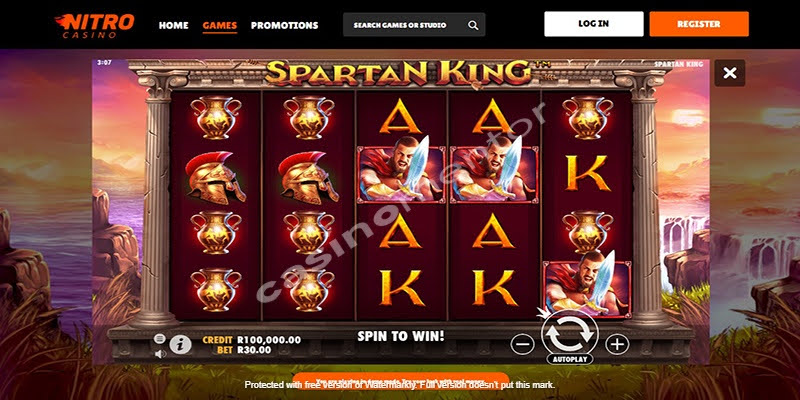
Task: Select the Games menu item
Action: point(219,26)
